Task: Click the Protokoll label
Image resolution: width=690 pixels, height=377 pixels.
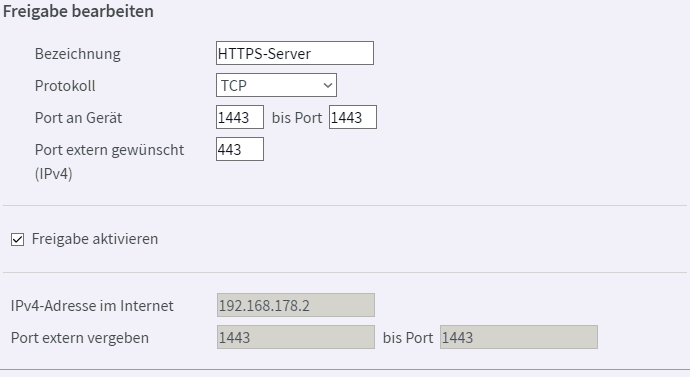Action: click(65, 86)
